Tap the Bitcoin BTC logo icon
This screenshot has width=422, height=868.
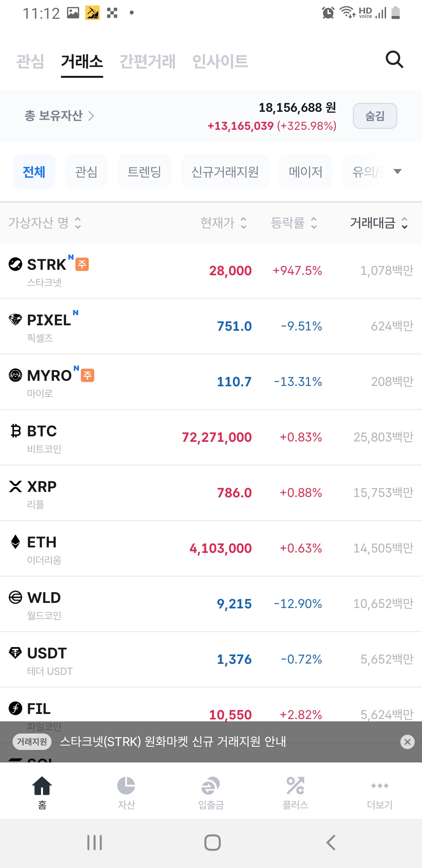pyautogui.click(x=16, y=431)
